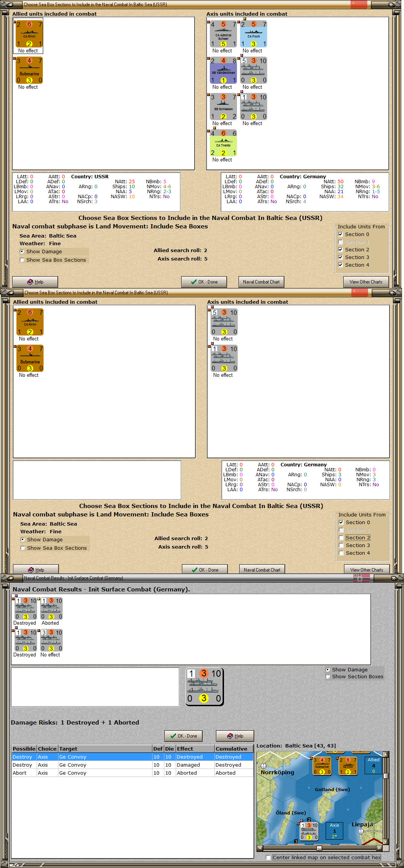Open Naval Combat Chart from top window
Screen dimensions: 404x868
(261, 282)
